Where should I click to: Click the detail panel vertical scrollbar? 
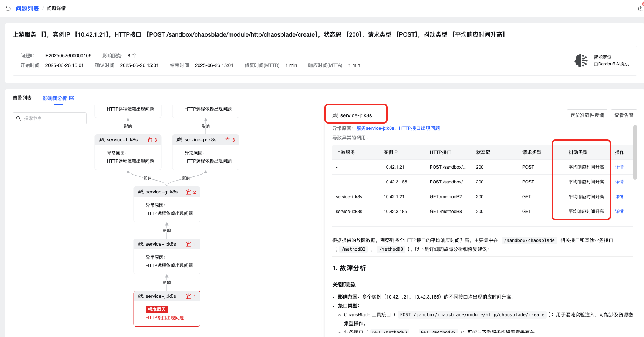(x=635, y=152)
